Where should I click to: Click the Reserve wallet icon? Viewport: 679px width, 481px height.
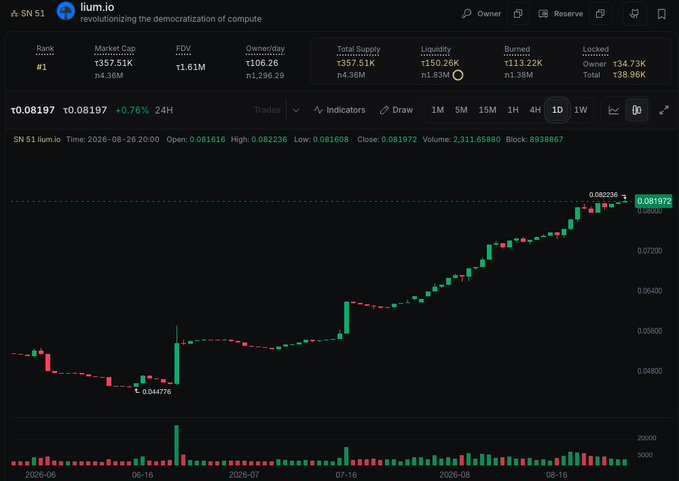coord(543,13)
